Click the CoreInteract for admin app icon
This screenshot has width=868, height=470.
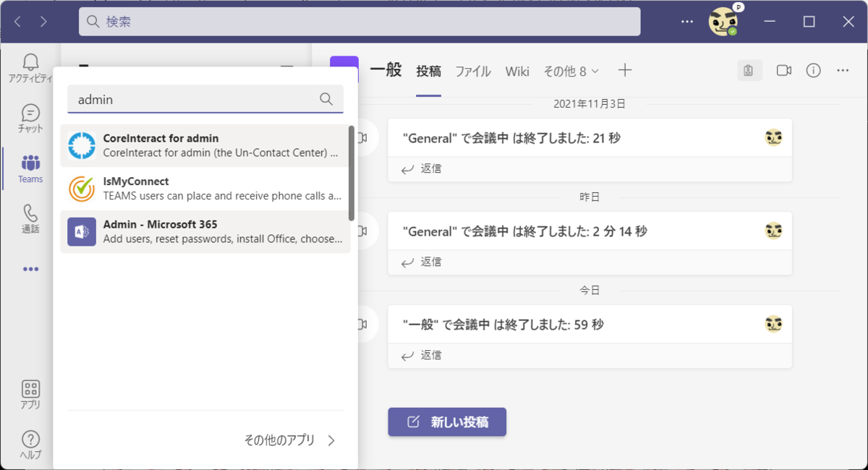tap(82, 145)
